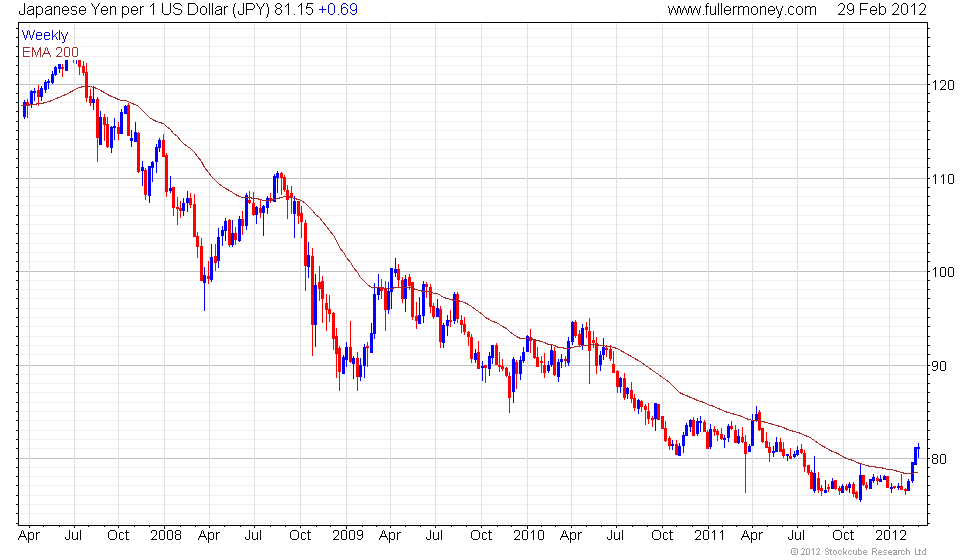This screenshot has height=560, width=980.
Task: Click the 2008 year label on time axis
Action: [x=166, y=536]
